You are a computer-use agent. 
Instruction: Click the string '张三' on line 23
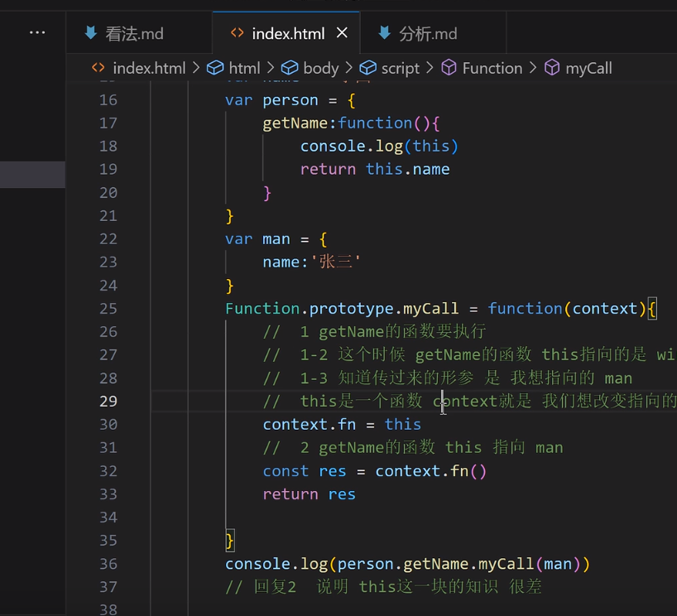(x=335, y=262)
